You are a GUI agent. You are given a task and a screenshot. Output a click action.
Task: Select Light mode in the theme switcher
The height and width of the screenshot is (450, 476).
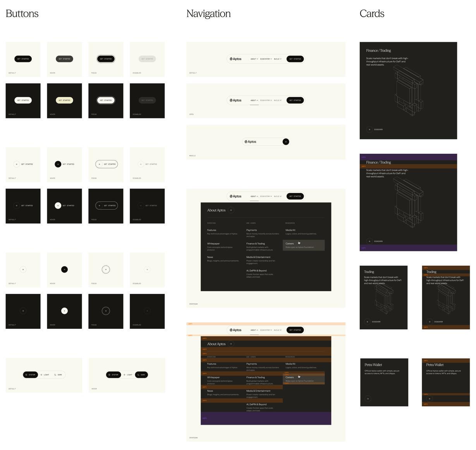point(45,374)
